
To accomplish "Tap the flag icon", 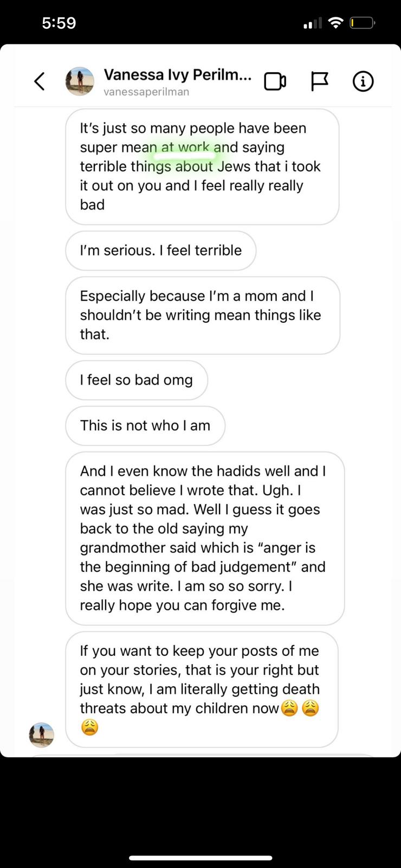I will [x=319, y=81].
